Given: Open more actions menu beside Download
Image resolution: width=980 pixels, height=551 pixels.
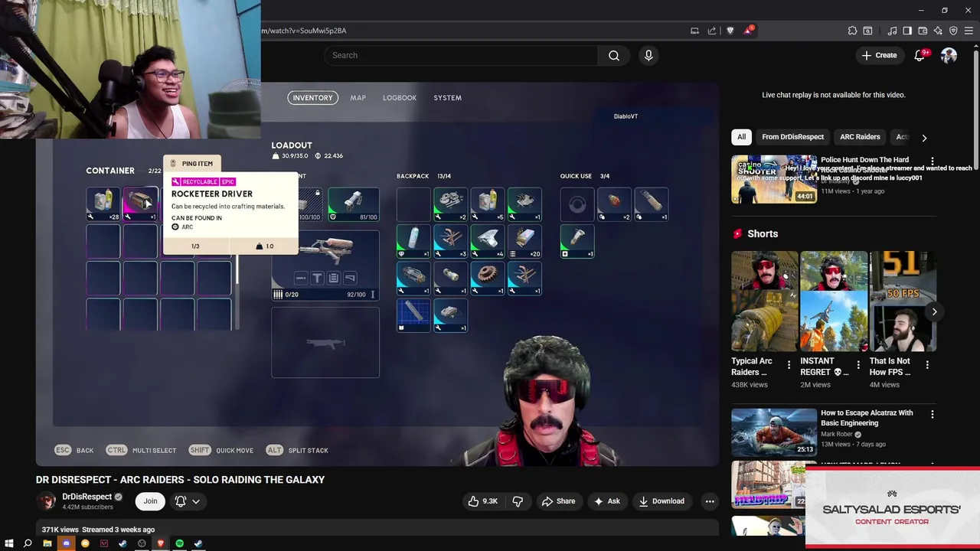Looking at the screenshot, I should click(710, 501).
